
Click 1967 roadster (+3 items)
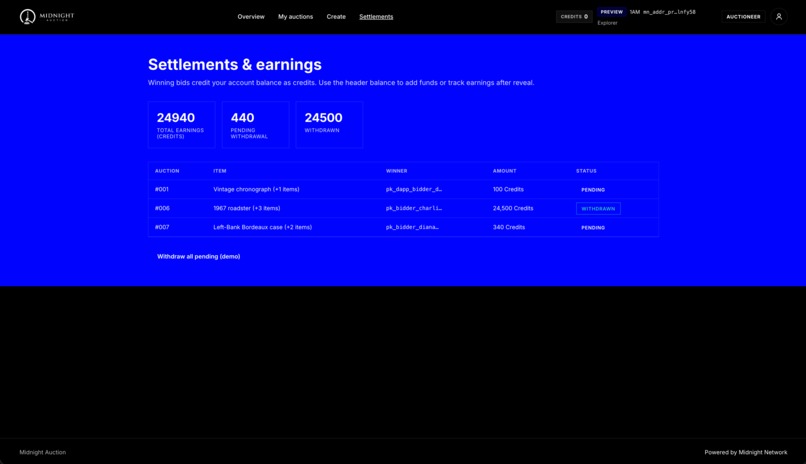(x=247, y=208)
